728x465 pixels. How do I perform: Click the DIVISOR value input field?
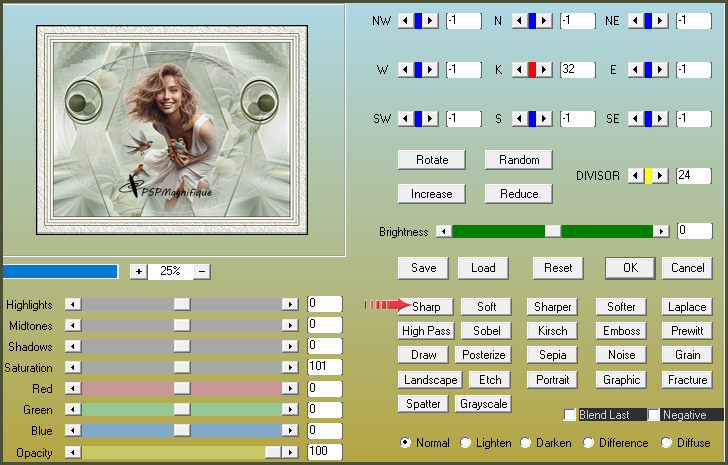pos(692,176)
